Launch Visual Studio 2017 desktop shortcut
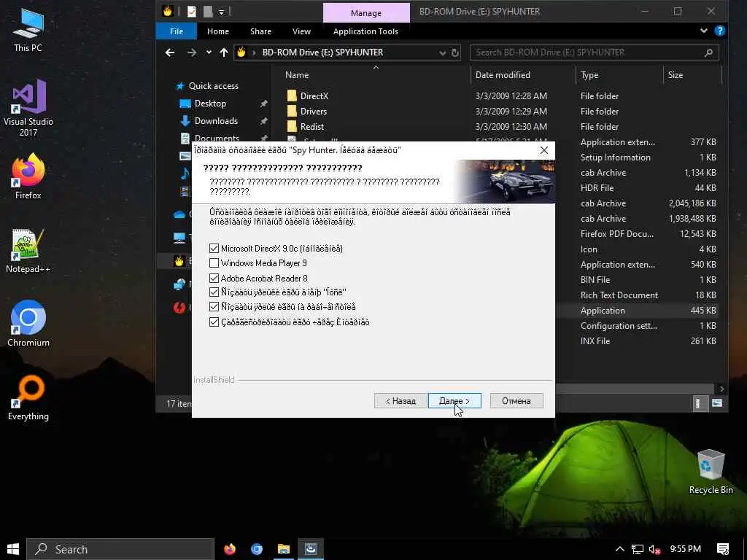747x560 pixels. click(x=28, y=108)
